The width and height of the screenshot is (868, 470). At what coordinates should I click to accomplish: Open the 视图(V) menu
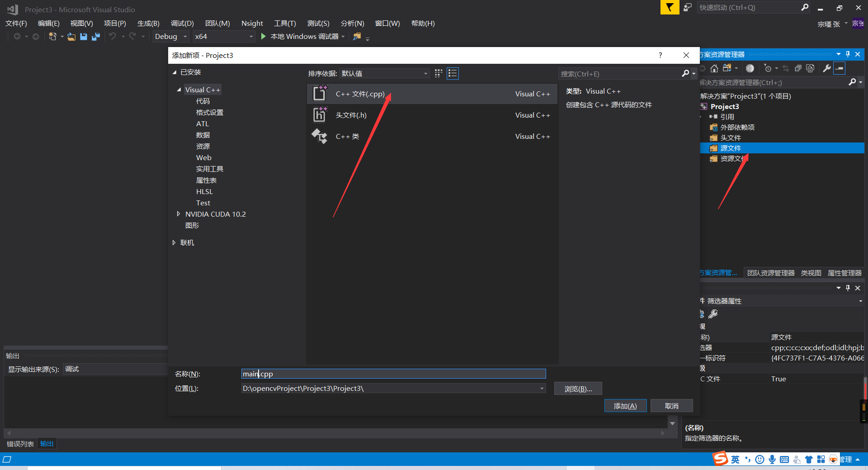[81, 23]
